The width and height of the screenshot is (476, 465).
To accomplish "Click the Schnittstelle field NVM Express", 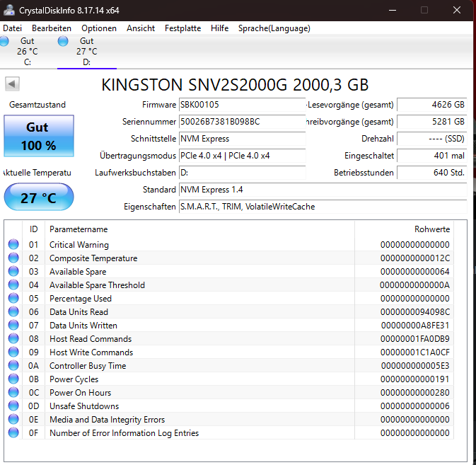I will pyautogui.click(x=243, y=139).
